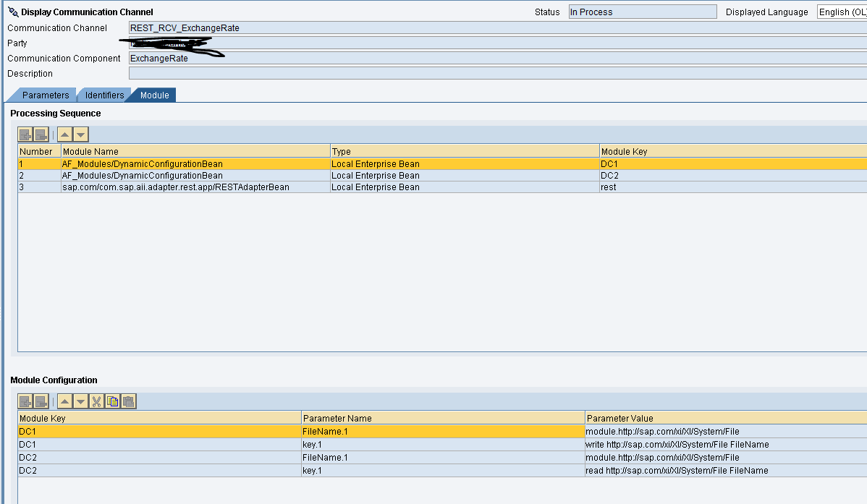The width and height of the screenshot is (867, 504).
Task: Click DC1 FileName.1 module value cell
Action: pyautogui.click(x=726, y=431)
